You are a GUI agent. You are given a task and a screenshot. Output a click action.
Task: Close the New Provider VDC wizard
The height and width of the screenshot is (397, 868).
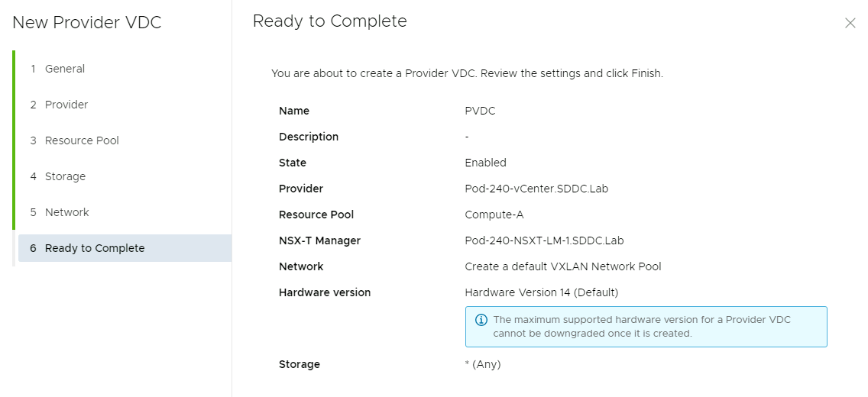(x=850, y=23)
